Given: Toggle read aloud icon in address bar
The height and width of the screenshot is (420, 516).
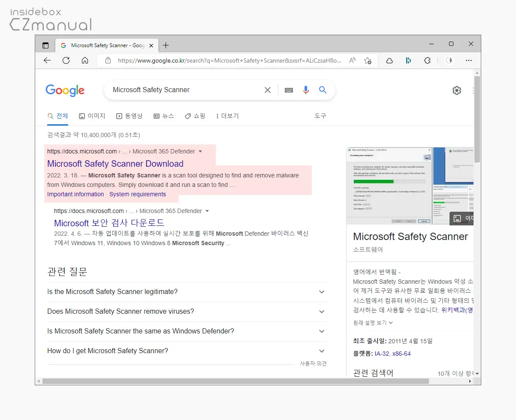Looking at the screenshot, I should click(x=352, y=60).
